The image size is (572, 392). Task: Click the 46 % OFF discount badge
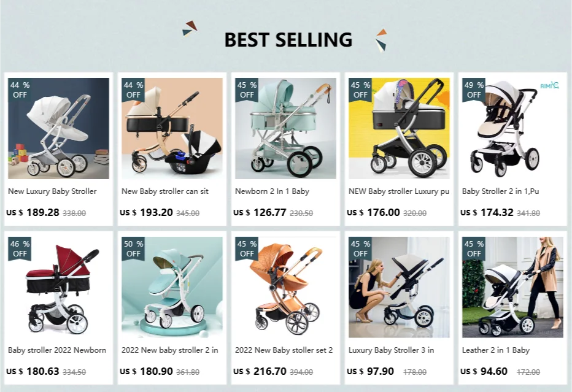tap(20, 248)
